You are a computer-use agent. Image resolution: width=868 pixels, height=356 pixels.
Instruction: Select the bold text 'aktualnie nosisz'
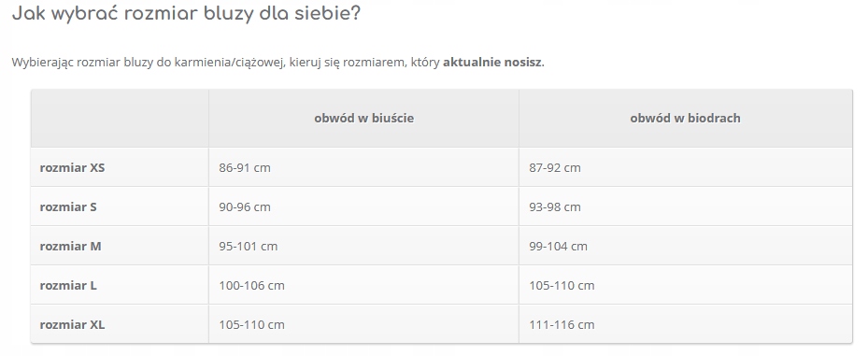pyautogui.click(x=492, y=62)
